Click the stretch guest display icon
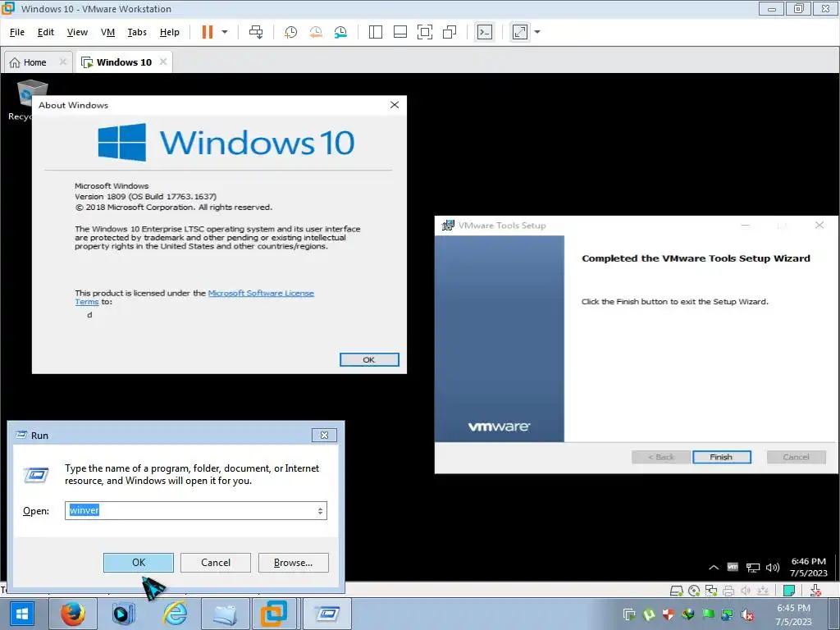This screenshot has height=630, width=840. (x=520, y=32)
